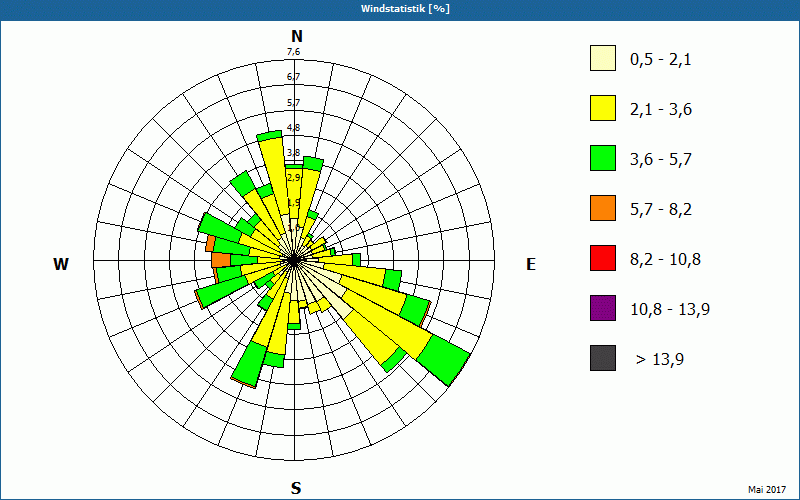Click the "3,8" radial axis value

(x=293, y=152)
